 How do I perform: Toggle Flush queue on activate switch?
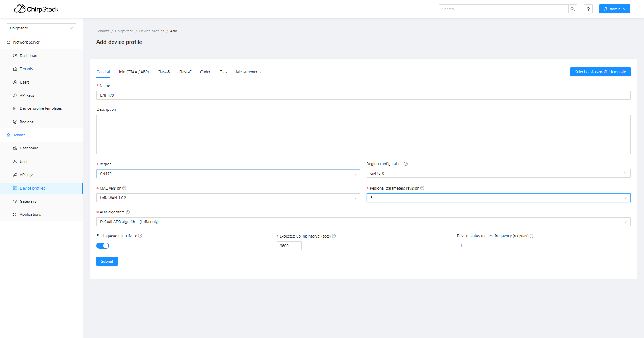(x=103, y=246)
